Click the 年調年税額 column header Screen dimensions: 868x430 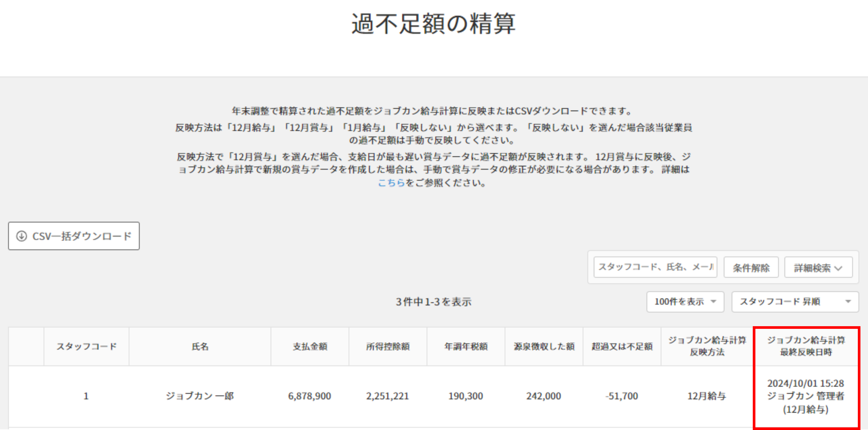click(466, 347)
